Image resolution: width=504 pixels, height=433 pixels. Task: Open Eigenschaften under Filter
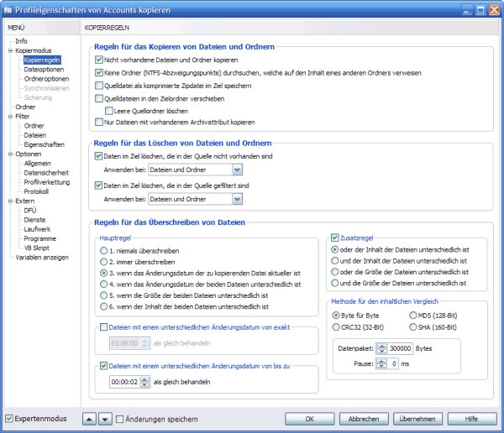(44, 144)
